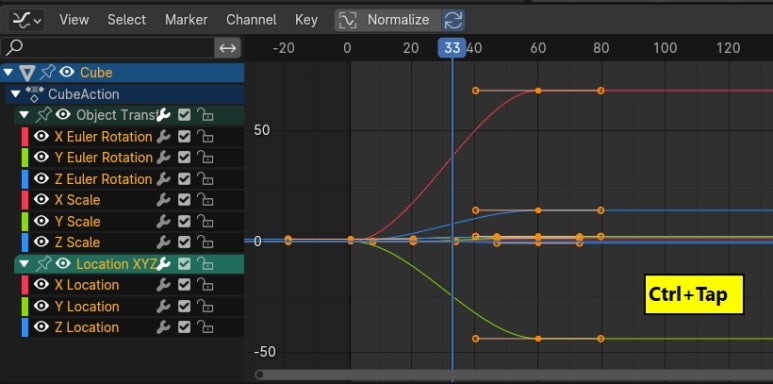Lock the Y Euler Rotation channel
The width and height of the screenshot is (773, 384).
click(x=205, y=158)
